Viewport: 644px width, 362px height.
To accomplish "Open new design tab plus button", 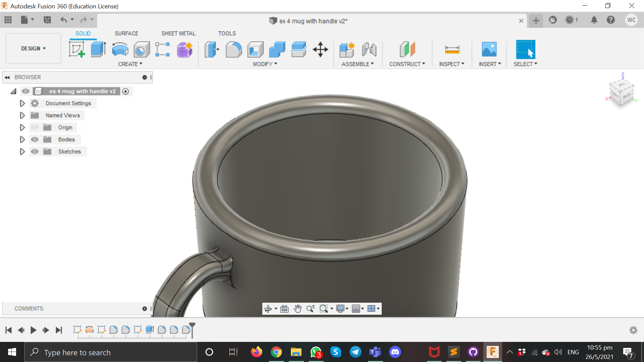I will (x=536, y=20).
